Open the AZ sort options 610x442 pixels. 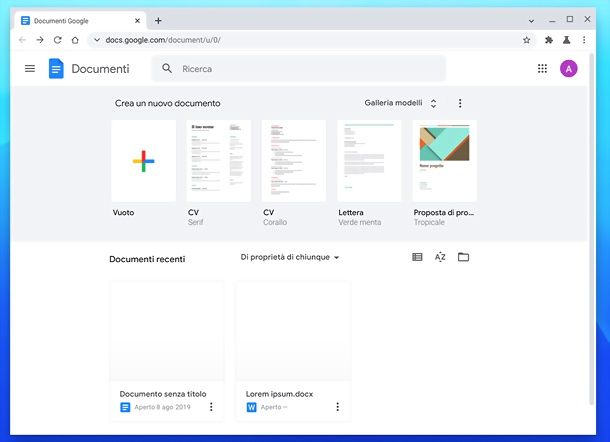point(440,257)
